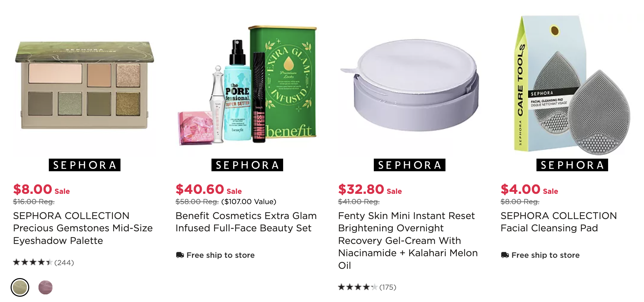The height and width of the screenshot is (302, 644).
Task: Click the Sephora logo under the Benefit set
Action: 247,165
